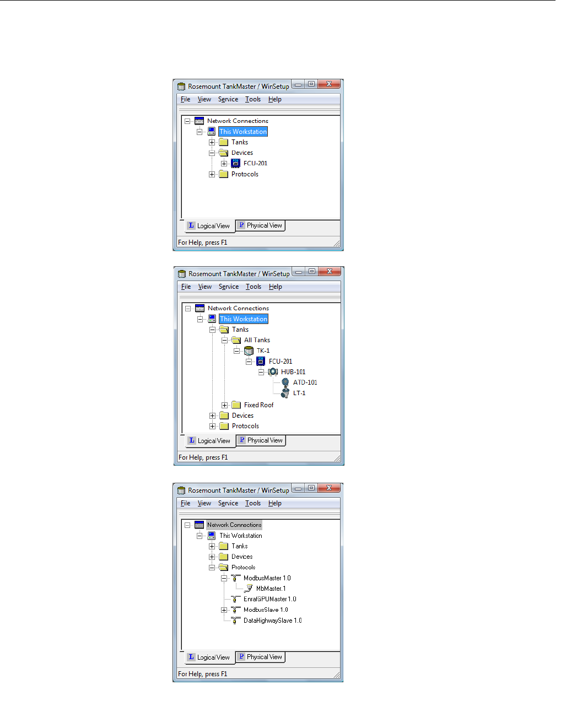Click Protocols open folder icon in bottom window
Image resolution: width=566 pixels, height=728 pixels.
tap(223, 567)
